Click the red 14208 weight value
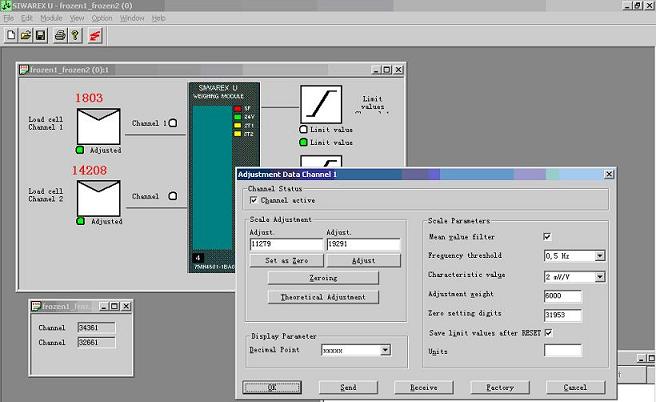 [x=89, y=170]
